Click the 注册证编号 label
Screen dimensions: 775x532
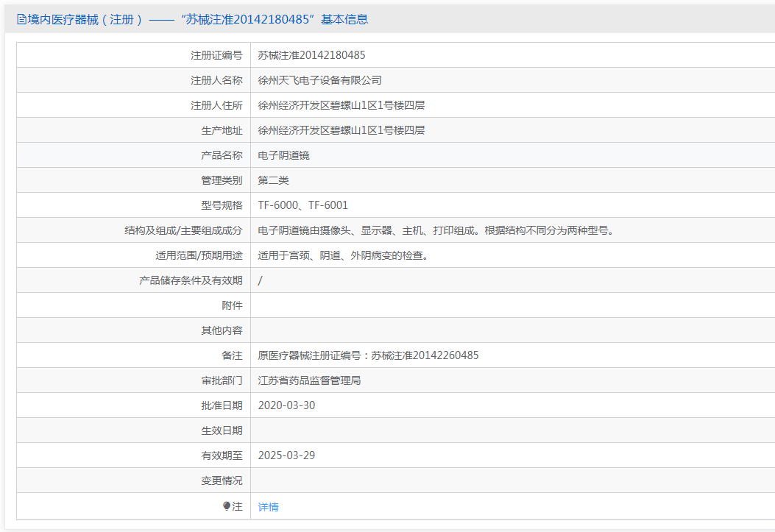216,55
